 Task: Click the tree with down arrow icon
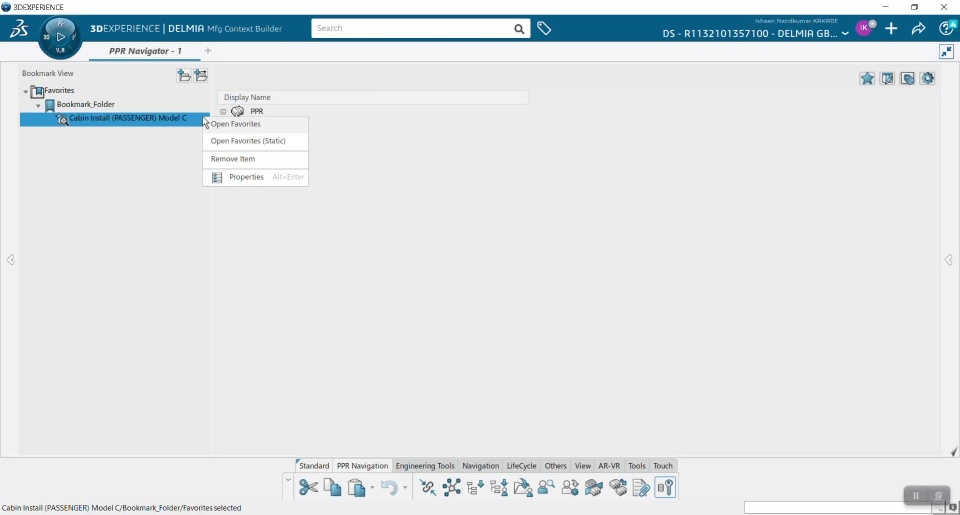point(475,487)
